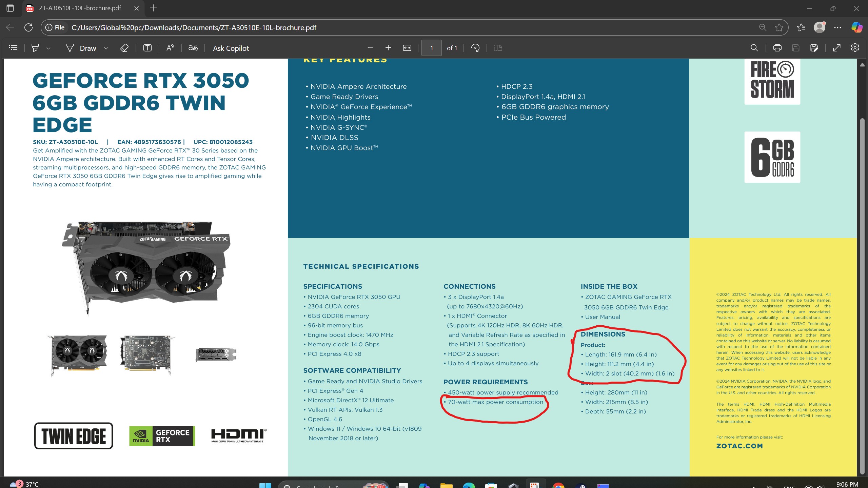Screen dimensions: 868x488
Task: Open the tab actions menu icon
Action: point(10,8)
